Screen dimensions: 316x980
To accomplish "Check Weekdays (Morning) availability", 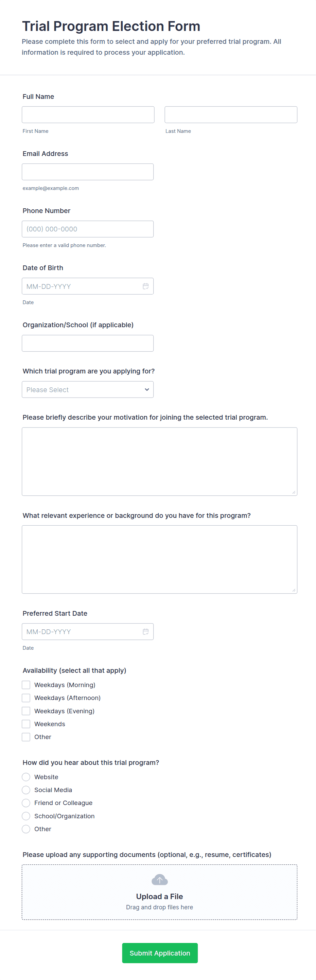I will [26, 685].
